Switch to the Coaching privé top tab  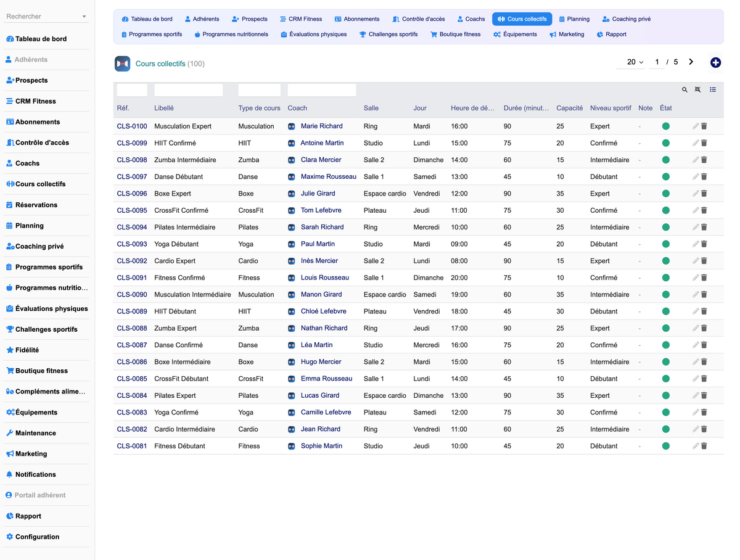627,19
